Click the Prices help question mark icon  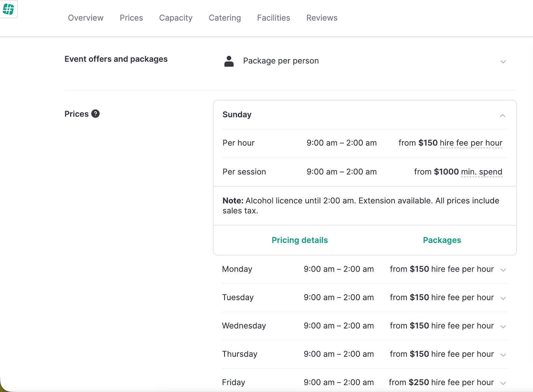click(x=95, y=114)
